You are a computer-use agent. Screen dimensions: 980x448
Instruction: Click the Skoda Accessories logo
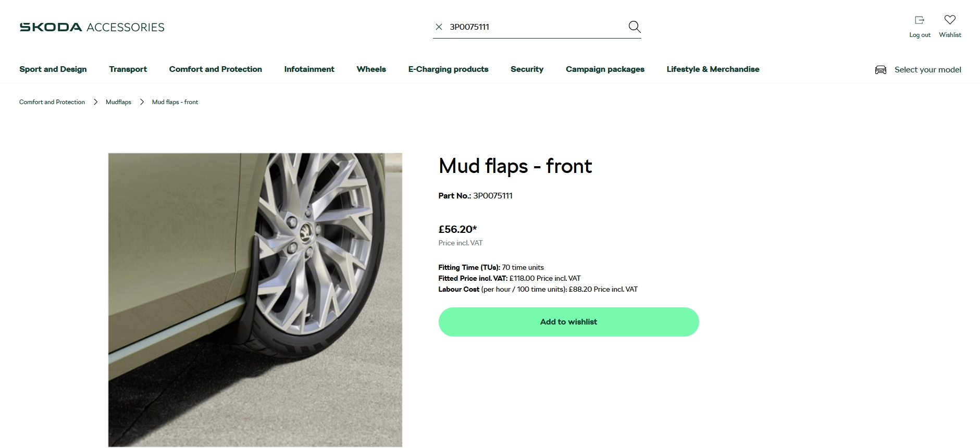tap(92, 27)
